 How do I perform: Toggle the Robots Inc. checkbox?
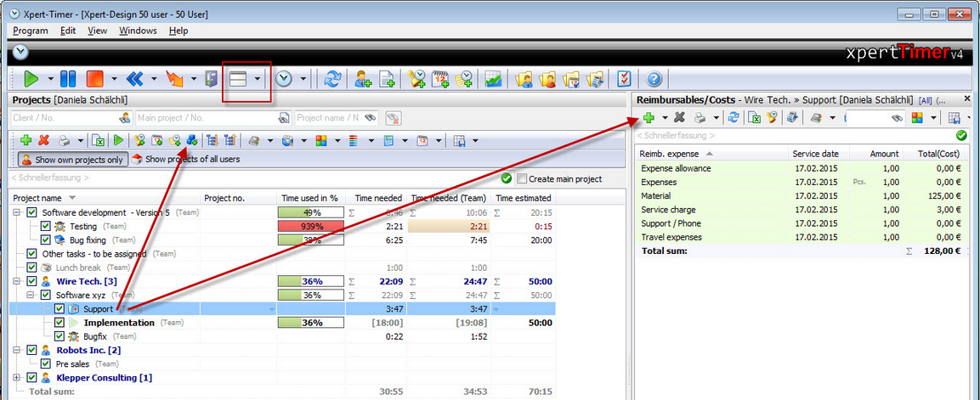click(32, 350)
